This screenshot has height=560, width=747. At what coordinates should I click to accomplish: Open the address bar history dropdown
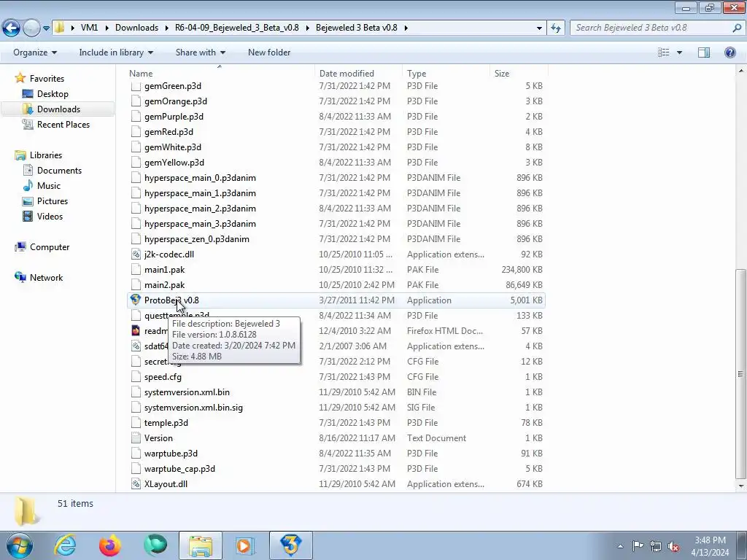coord(539,28)
